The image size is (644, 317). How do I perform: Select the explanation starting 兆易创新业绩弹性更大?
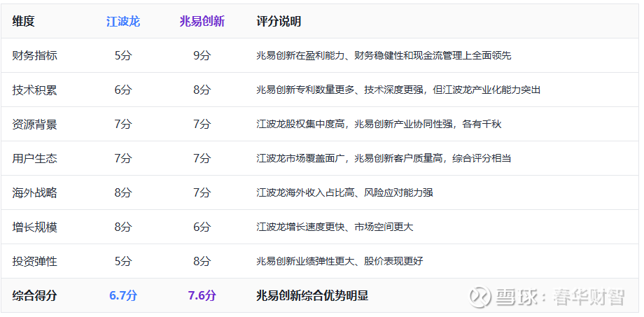[339, 261]
